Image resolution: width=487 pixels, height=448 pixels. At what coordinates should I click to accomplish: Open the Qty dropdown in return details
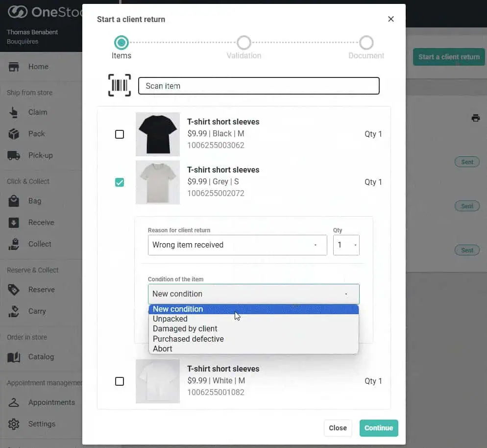coord(346,245)
